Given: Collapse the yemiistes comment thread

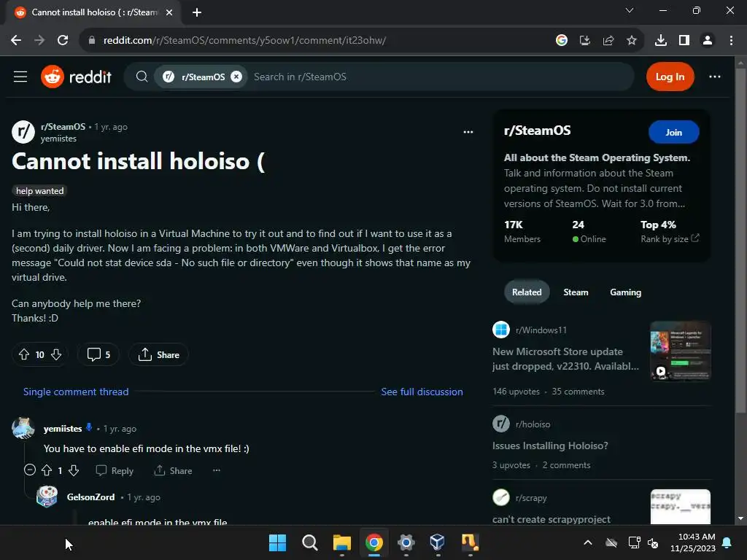Looking at the screenshot, I should click(x=29, y=470).
